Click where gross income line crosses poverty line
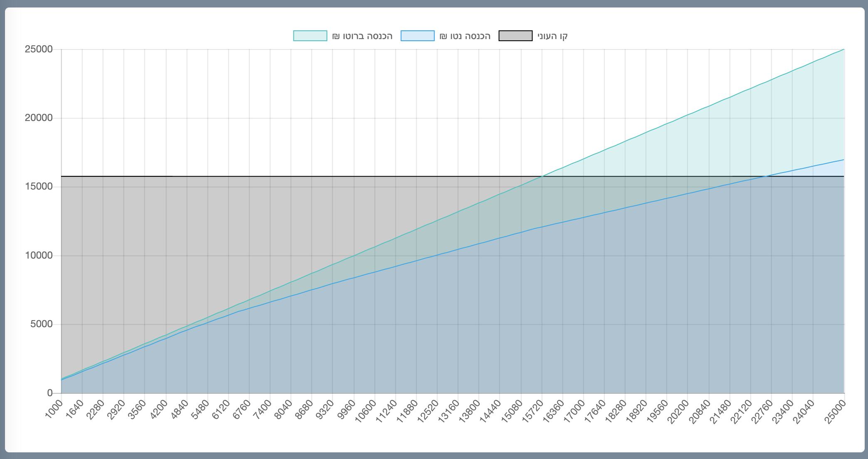Viewport: 868px width, 459px height. pyautogui.click(x=542, y=176)
